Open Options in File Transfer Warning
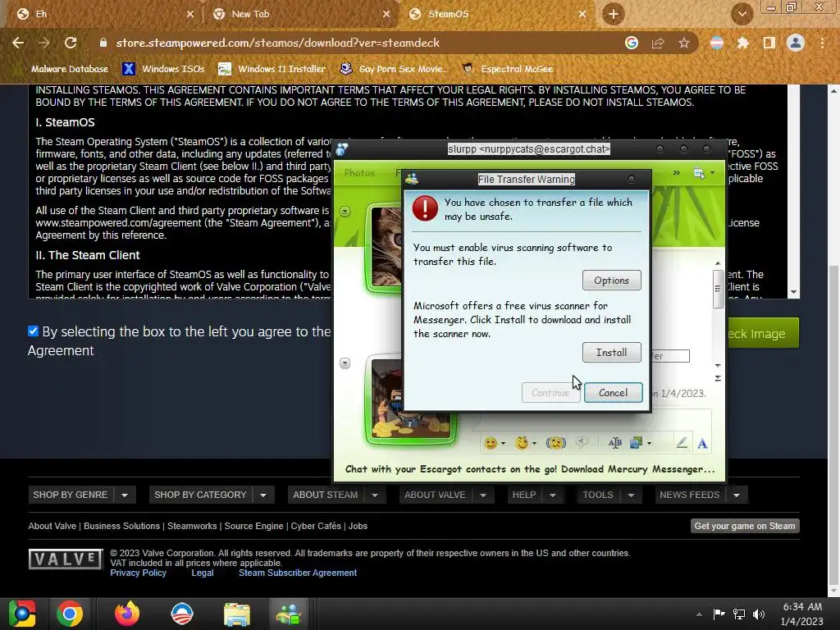The image size is (840, 630). 611,281
